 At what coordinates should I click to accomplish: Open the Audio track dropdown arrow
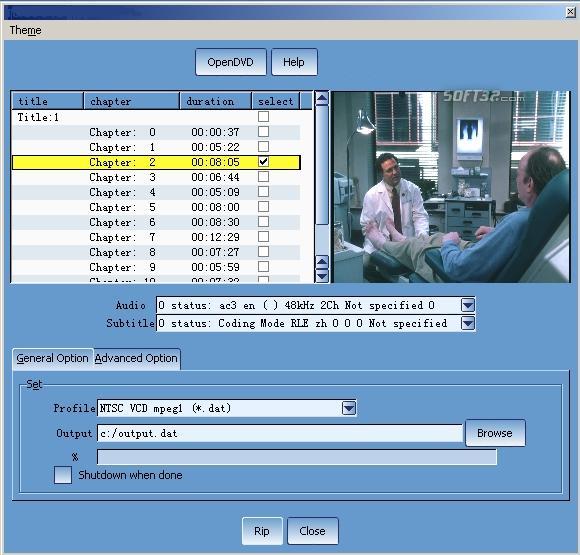tap(468, 305)
